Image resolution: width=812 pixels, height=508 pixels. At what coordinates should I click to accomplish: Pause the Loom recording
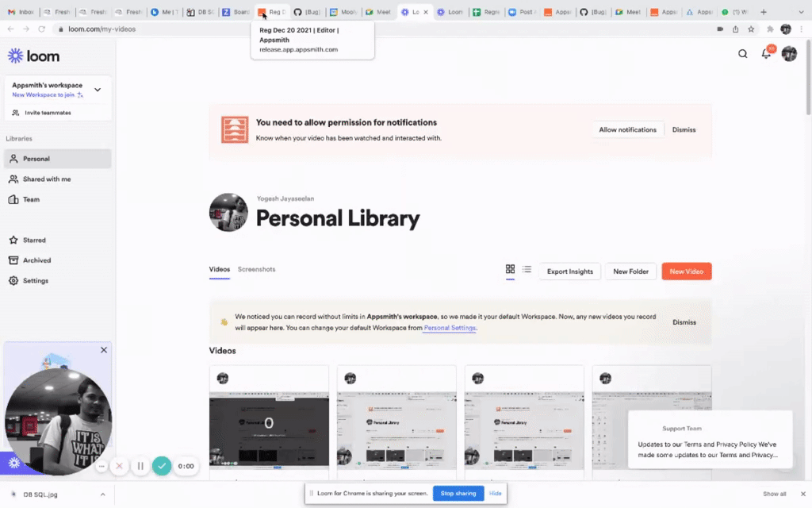140,466
